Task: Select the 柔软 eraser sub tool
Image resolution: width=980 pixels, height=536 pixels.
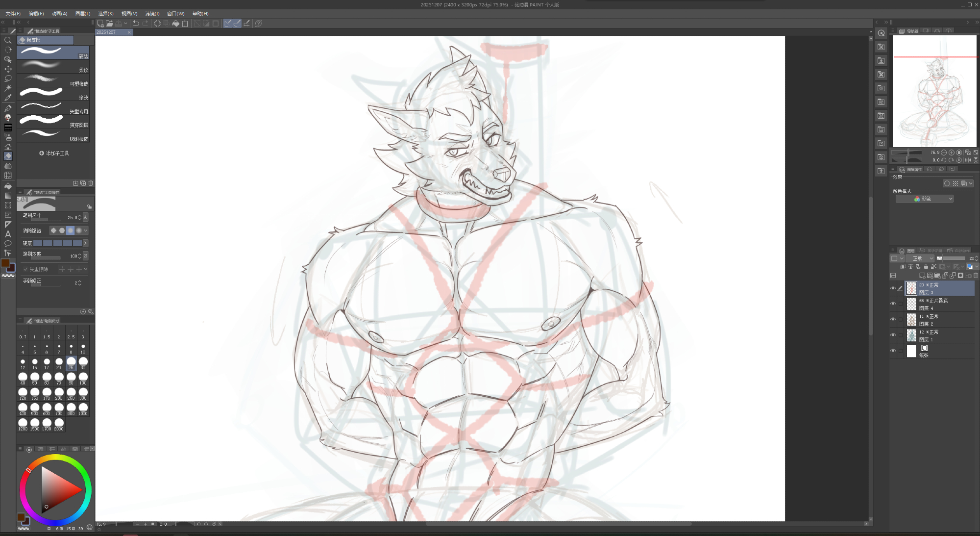Action: [53, 66]
